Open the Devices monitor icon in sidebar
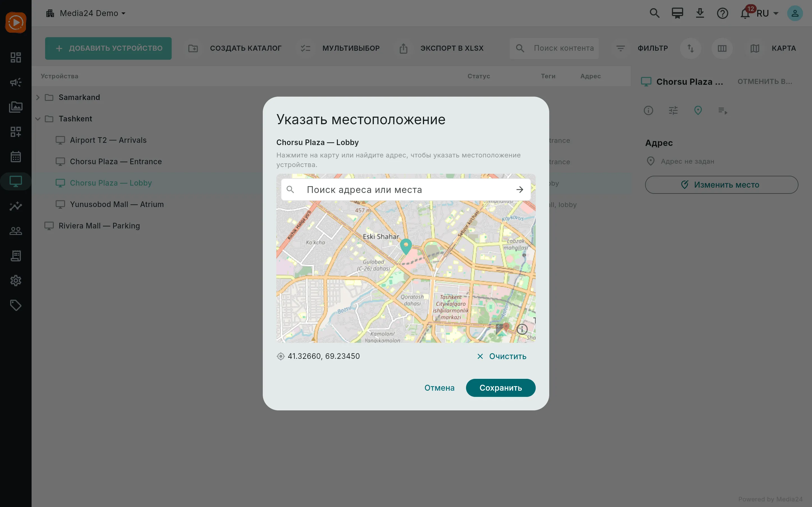 click(x=16, y=181)
